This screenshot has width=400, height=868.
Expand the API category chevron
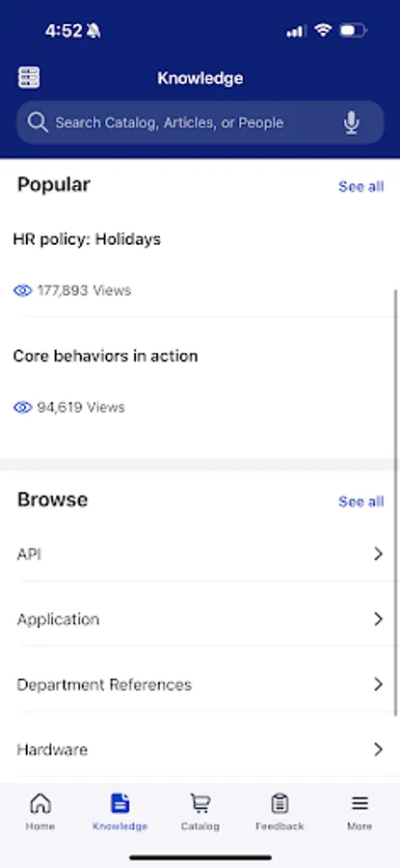pyautogui.click(x=379, y=554)
